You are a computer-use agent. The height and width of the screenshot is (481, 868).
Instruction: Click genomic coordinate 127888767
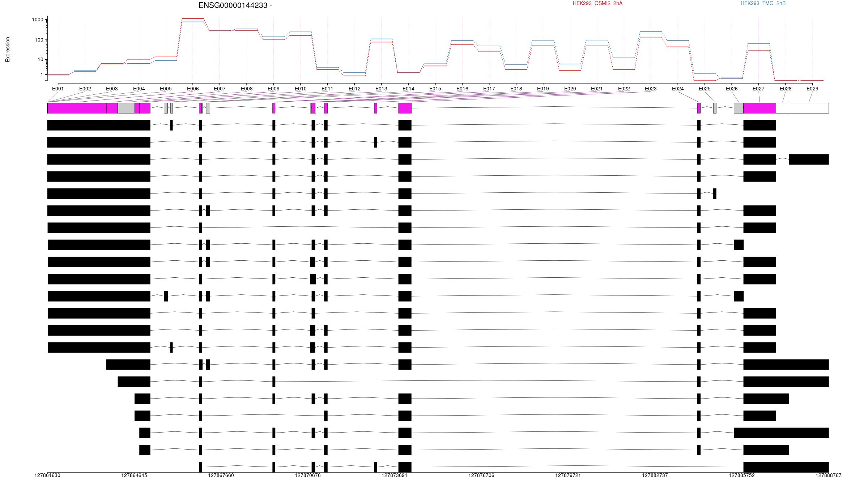pos(829,475)
